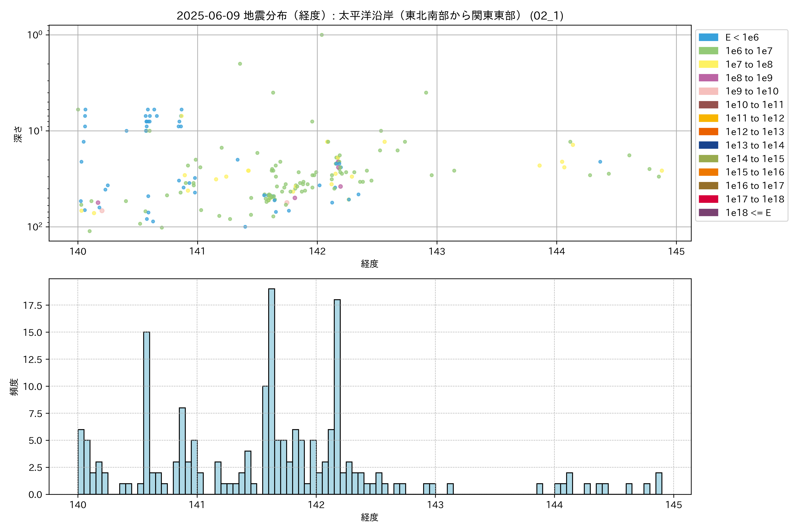Click the 頻度 y-axis label
Viewport: 798px width, 532px height.
pos(14,387)
